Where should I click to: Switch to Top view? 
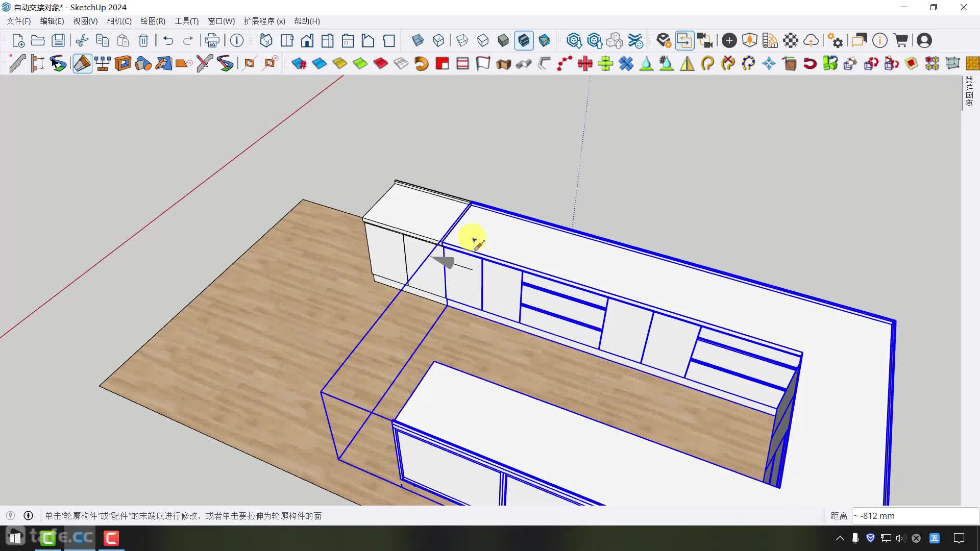287,40
